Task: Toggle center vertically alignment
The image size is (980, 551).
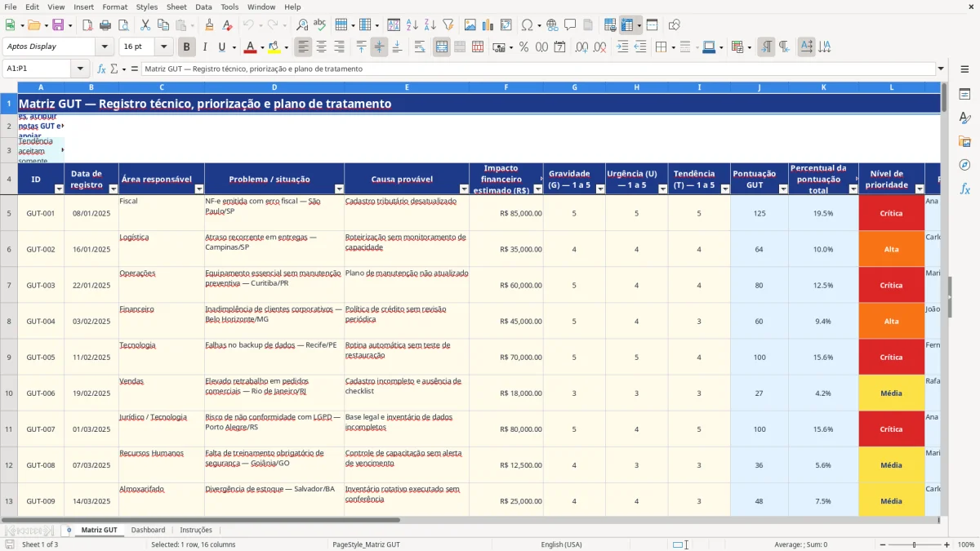Action: [x=379, y=47]
